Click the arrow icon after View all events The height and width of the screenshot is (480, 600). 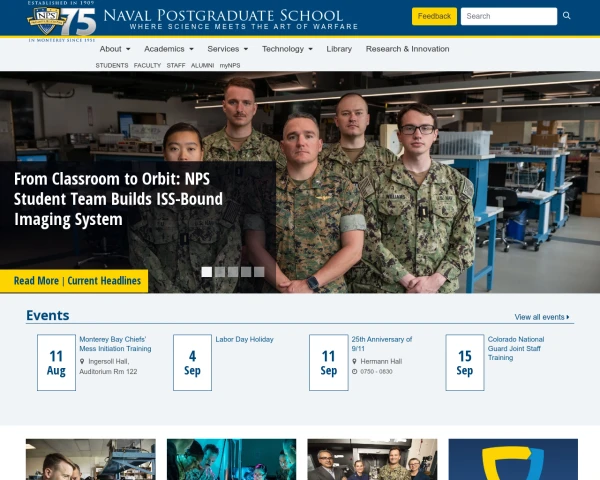[x=568, y=317]
